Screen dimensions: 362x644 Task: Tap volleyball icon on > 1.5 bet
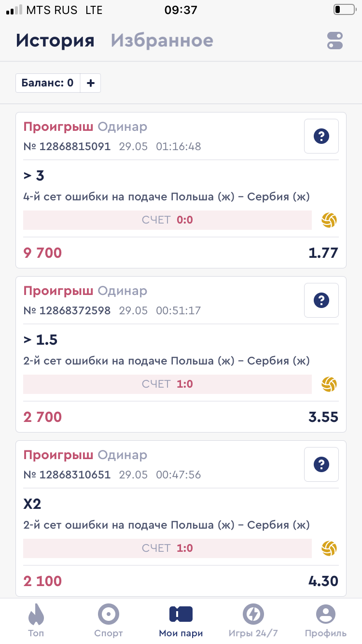coord(329,385)
